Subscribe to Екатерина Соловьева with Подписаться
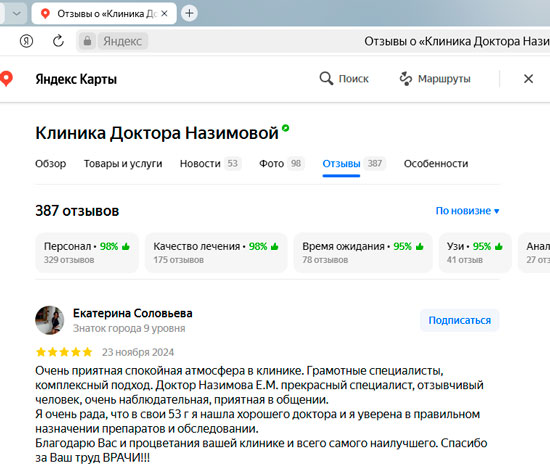 (x=460, y=320)
